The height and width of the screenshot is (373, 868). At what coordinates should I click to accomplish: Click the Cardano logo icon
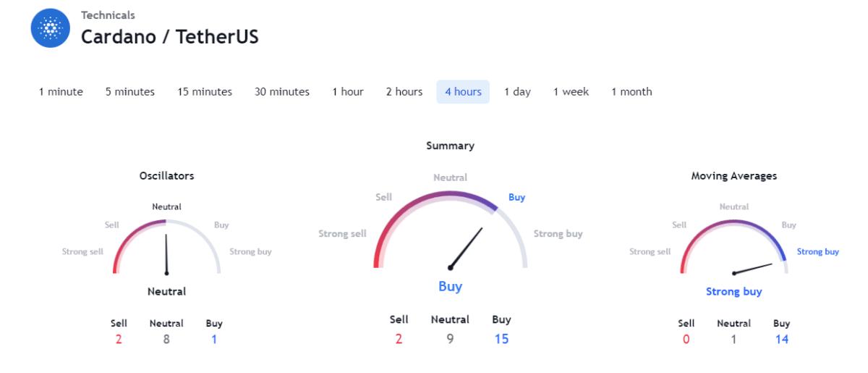point(51,28)
